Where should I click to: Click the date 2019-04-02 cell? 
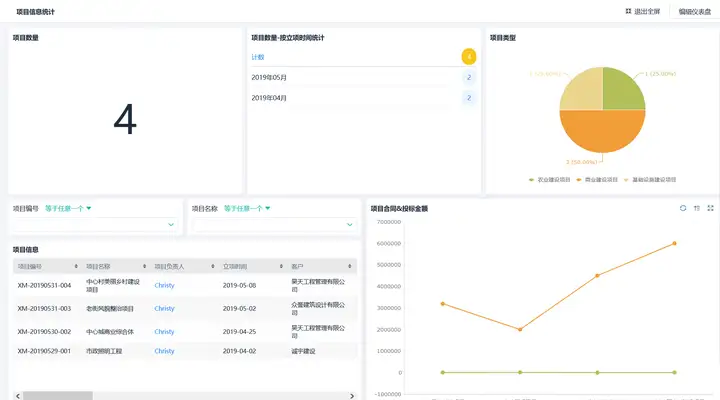[239, 351]
